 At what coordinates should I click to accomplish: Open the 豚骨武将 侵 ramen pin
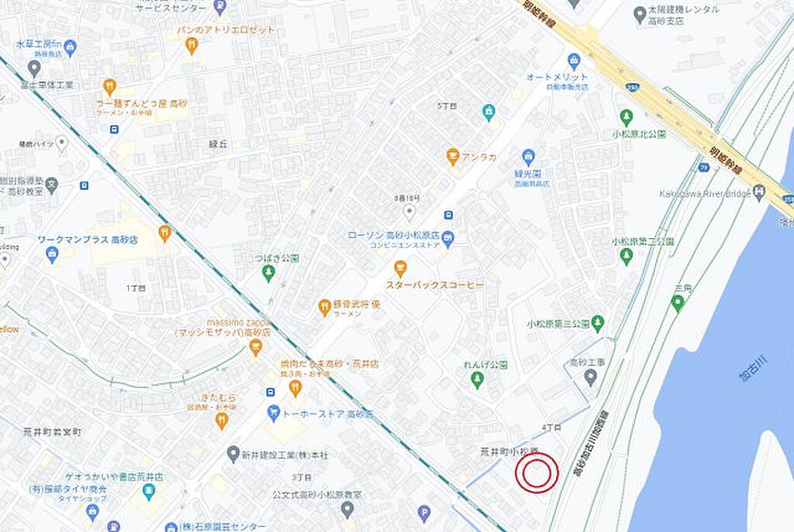tap(324, 308)
